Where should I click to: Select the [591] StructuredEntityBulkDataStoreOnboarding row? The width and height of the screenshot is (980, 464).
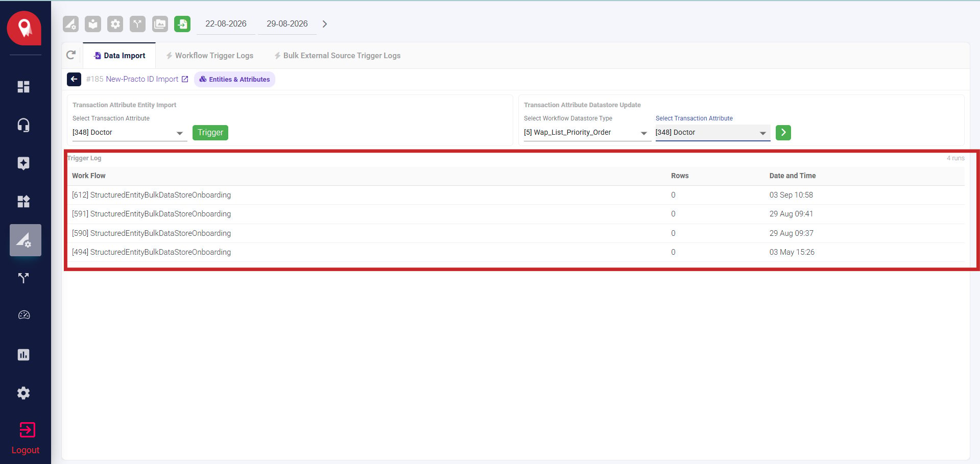pyautogui.click(x=516, y=214)
